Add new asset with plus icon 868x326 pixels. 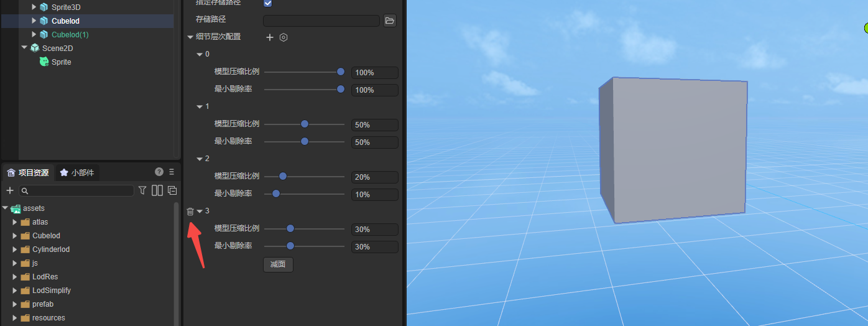point(10,190)
